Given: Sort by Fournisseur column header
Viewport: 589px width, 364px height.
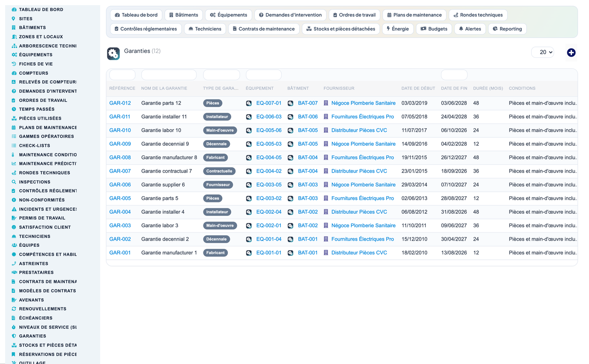Looking at the screenshot, I should pyautogui.click(x=339, y=88).
